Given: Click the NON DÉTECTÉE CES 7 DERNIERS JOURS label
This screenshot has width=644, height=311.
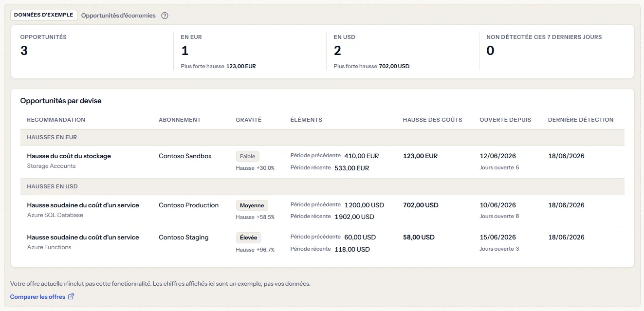Looking at the screenshot, I should (544, 37).
